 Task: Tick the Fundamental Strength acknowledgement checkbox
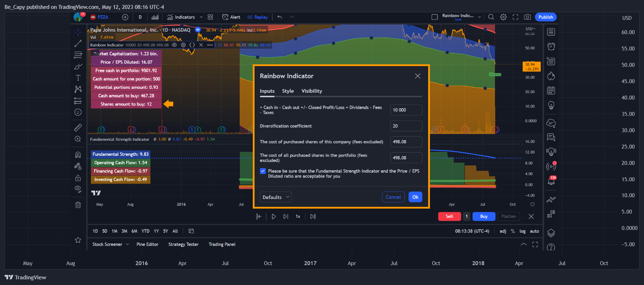click(x=263, y=171)
